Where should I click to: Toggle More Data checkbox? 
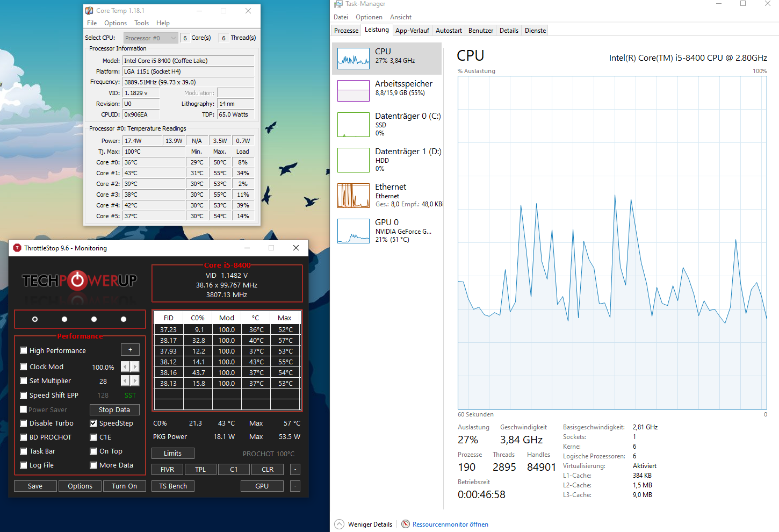pos(93,465)
